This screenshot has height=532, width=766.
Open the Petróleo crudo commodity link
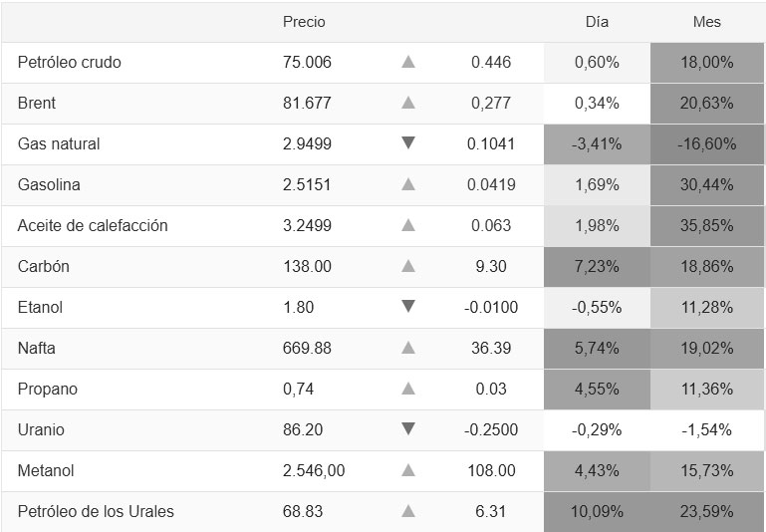coord(69,62)
